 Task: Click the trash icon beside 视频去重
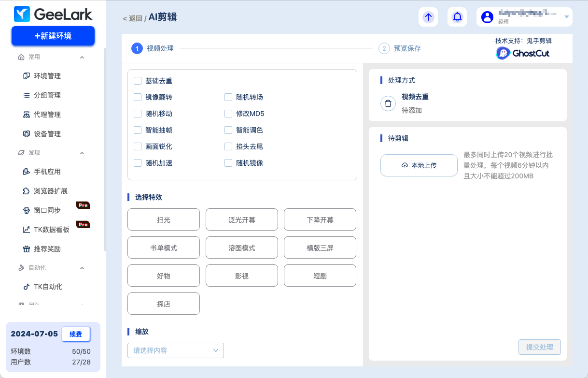pos(388,103)
